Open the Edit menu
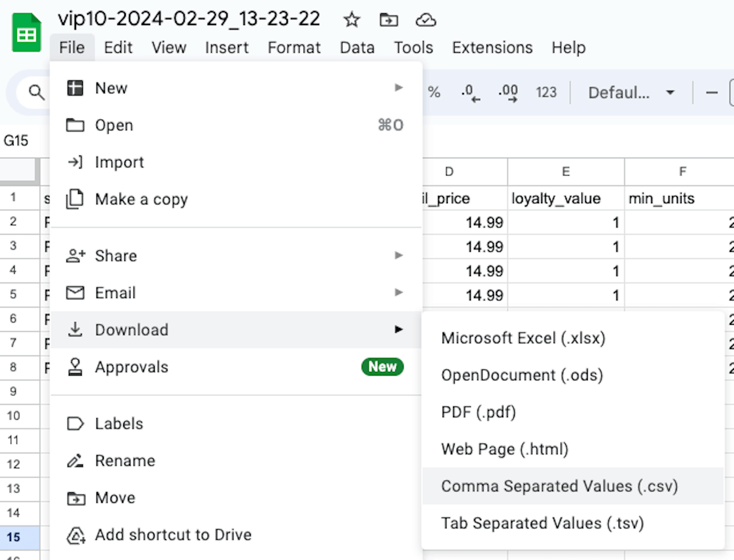Image resolution: width=734 pixels, height=560 pixels. (118, 48)
